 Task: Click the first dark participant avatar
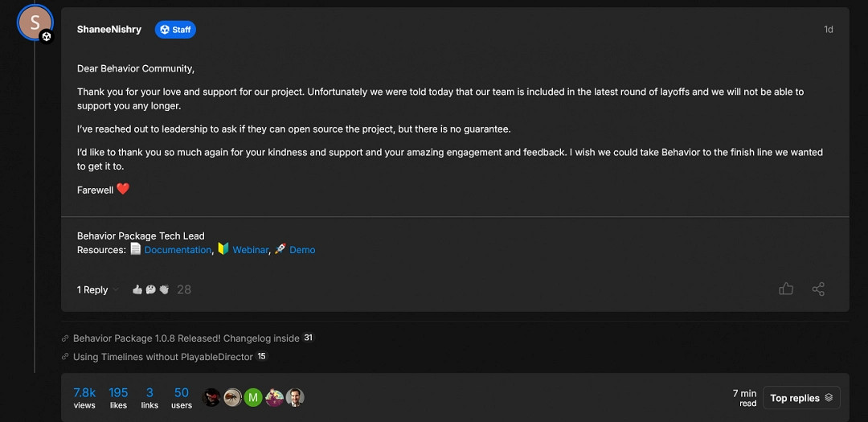pos(211,397)
